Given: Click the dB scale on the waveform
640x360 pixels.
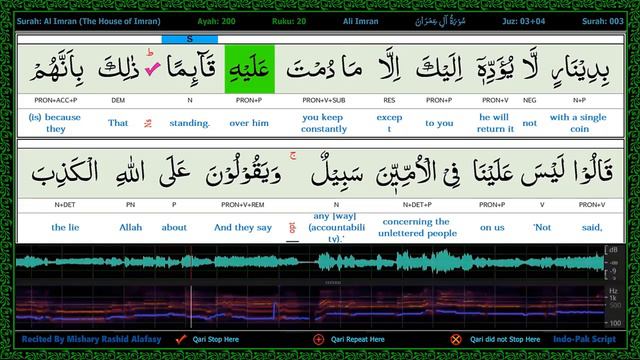Looking at the screenshot, I should 613,262.
